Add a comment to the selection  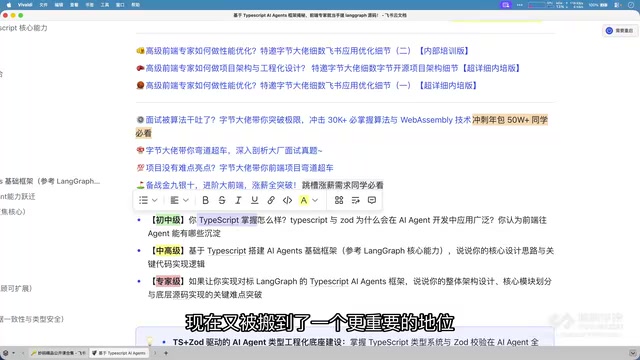pyautogui.click(x=372, y=200)
